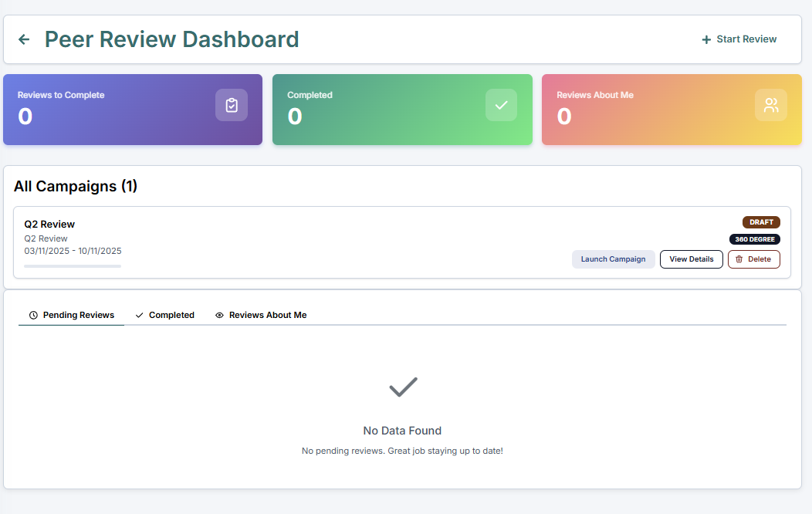Click the DRAFT status badge
The image size is (812, 514).
pos(761,222)
